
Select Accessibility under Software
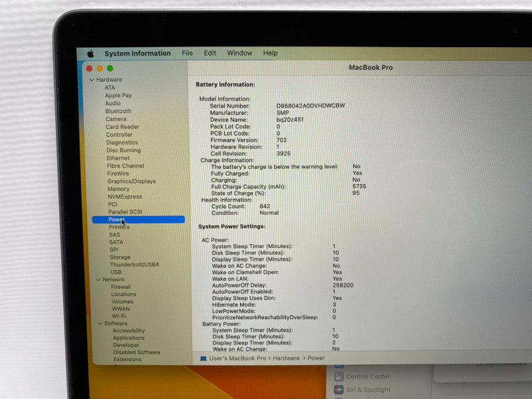coord(128,331)
